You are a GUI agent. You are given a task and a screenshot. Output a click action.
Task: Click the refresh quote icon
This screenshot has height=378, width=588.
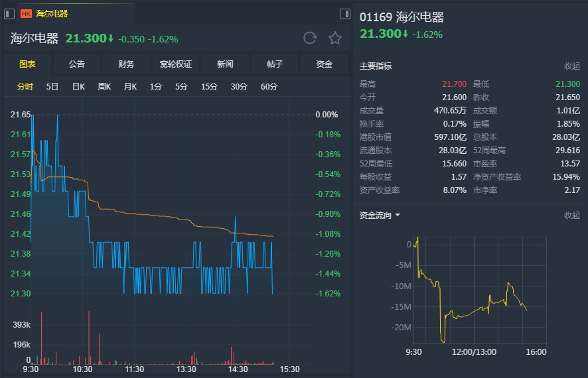click(310, 38)
